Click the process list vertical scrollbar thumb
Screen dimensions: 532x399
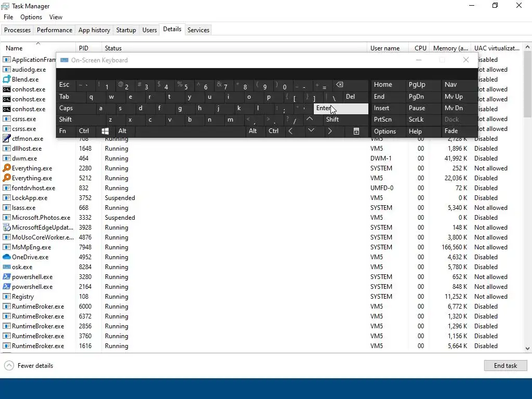pos(527,84)
